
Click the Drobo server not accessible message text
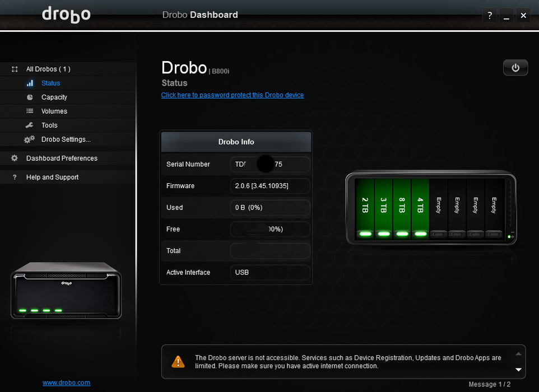(x=348, y=362)
